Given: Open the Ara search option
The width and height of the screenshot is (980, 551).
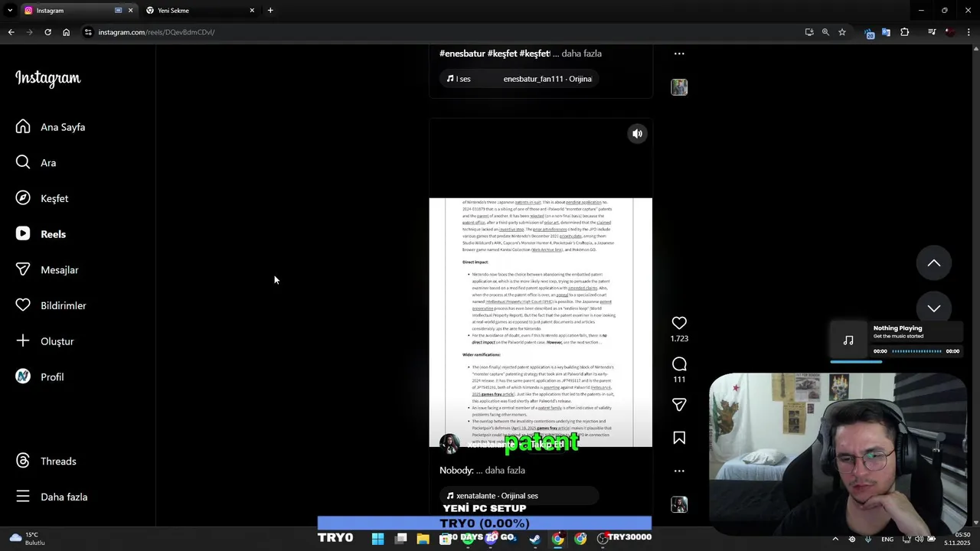Looking at the screenshot, I should (36, 162).
